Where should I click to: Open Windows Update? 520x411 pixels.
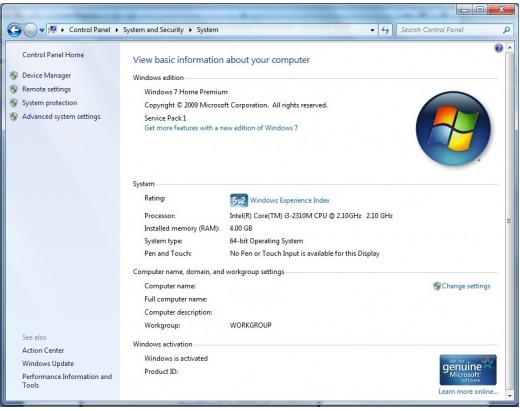[48, 363]
